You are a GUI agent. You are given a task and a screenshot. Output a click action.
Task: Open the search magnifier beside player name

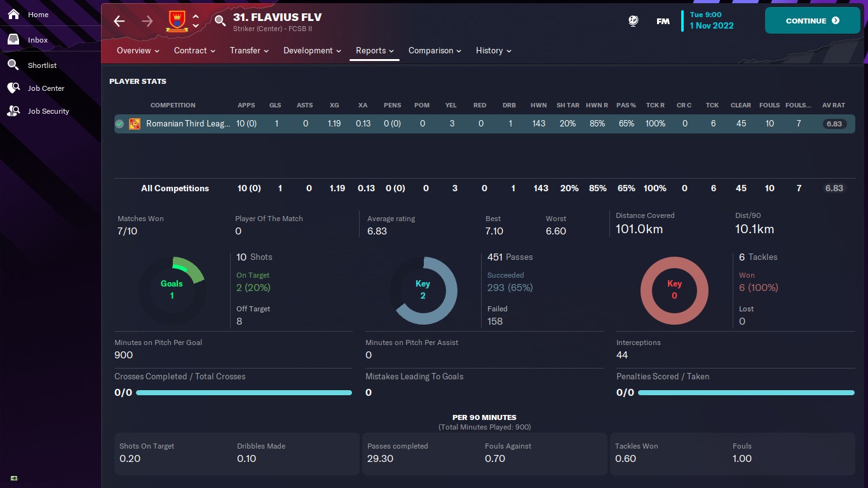(220, 21)
